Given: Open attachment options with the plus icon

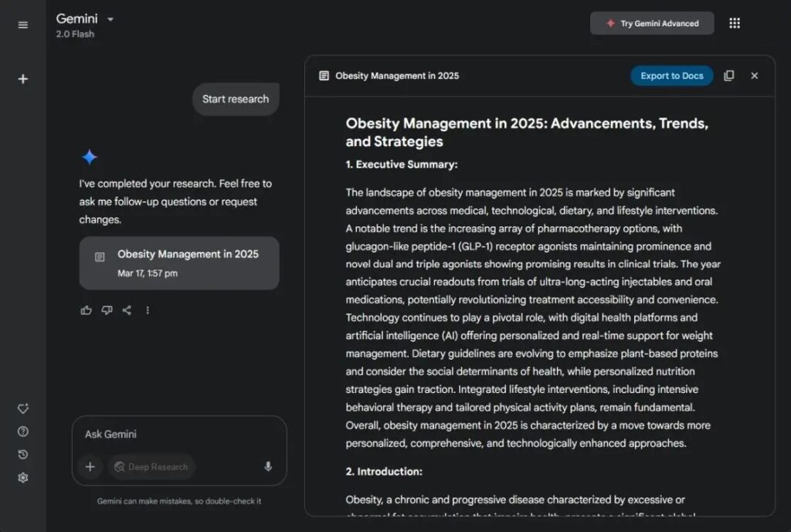Looking at the screenshot, I should coord(90,466).
